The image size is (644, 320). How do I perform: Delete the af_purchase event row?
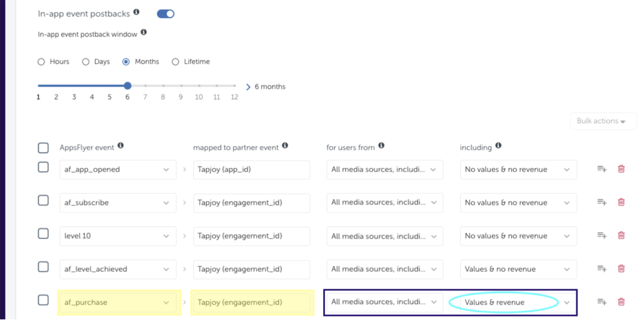tap(621, 302)
